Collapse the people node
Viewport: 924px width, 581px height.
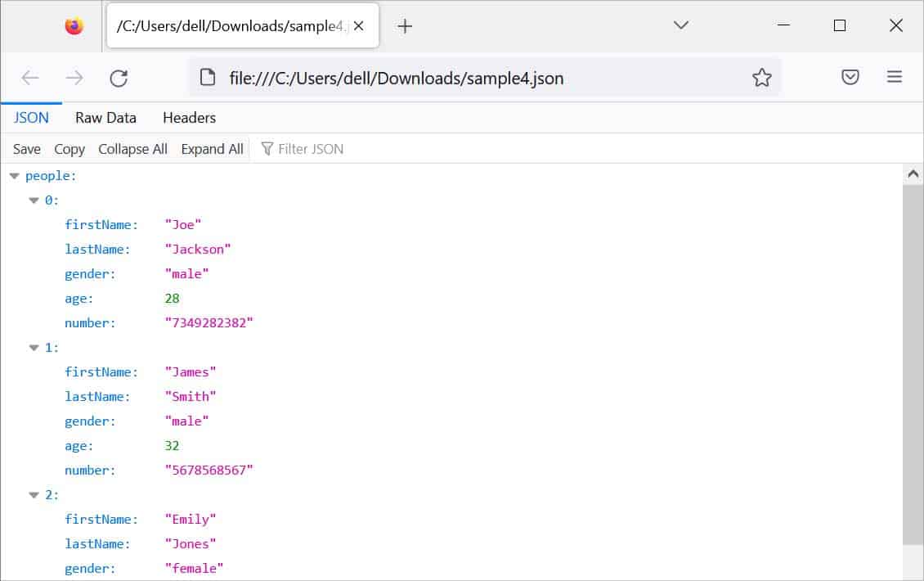14,174
